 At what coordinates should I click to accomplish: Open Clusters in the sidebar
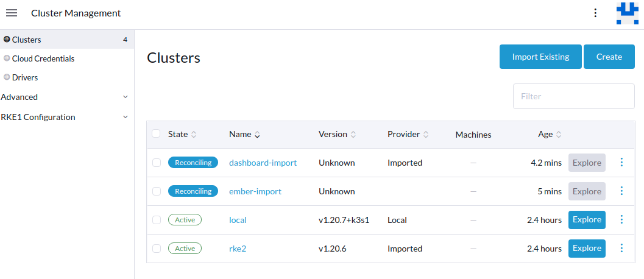coord(67,40)
